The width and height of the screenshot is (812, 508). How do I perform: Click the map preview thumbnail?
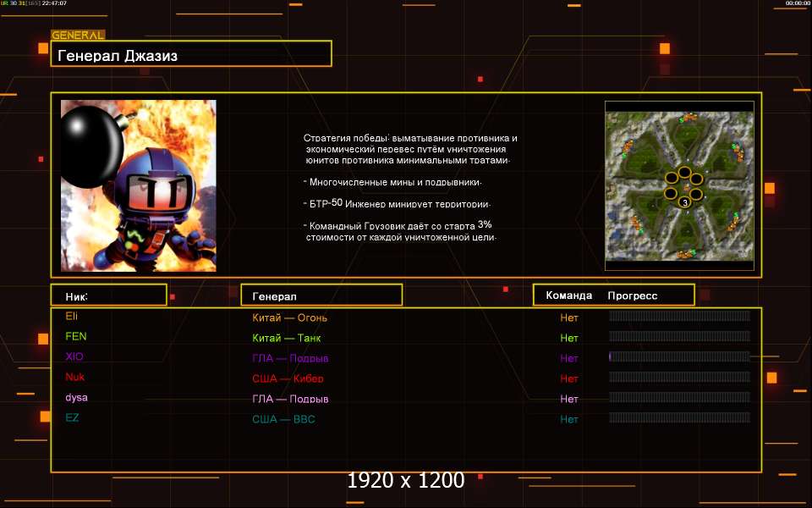678,185
